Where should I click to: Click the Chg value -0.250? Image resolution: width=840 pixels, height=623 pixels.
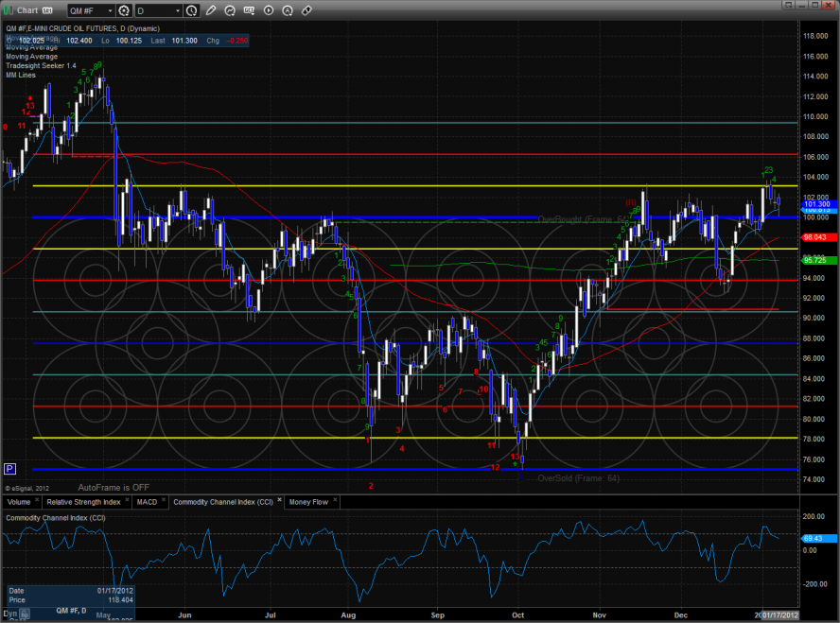click(x=236, y=41)
